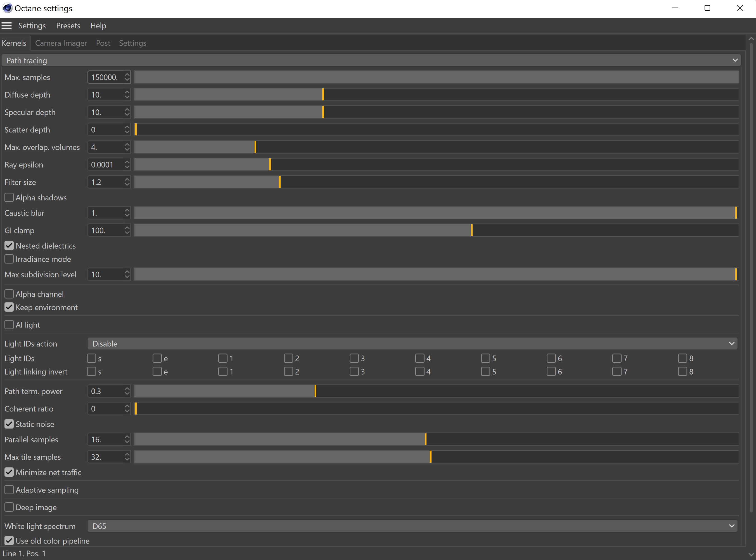Enable the Alpha shadows checkbox

click(x=9, y=198)
